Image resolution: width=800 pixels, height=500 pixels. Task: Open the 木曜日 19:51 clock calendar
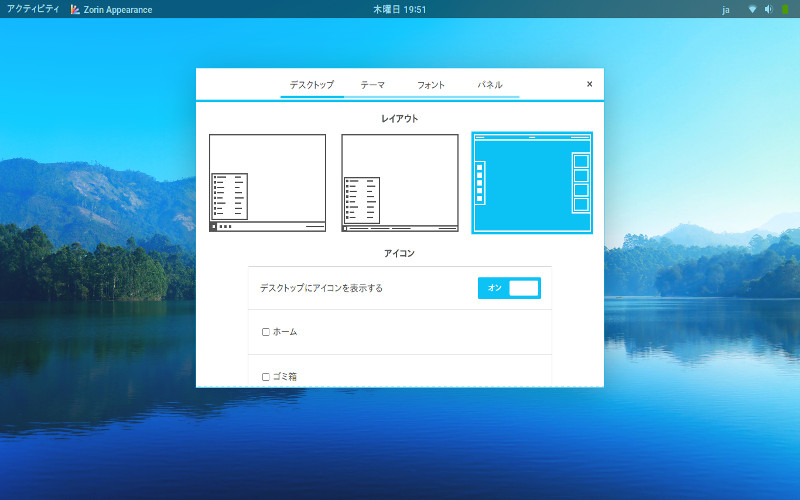(399, 9)
